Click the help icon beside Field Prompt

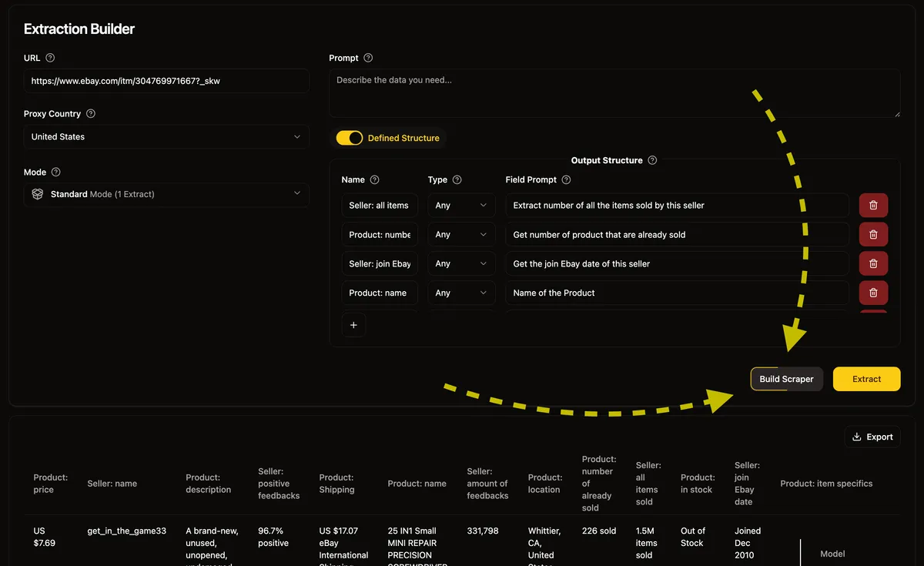pyautogui.click(x=567, y=180)
